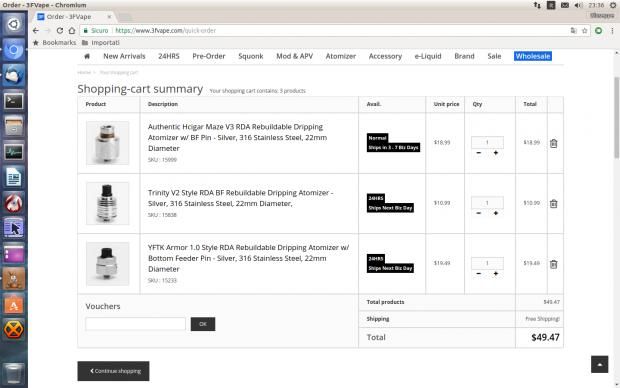This screenshot has width=620, height=388.
Task: Open the Bookmarks item in bookmarks bar
Action: pos(54,42)
